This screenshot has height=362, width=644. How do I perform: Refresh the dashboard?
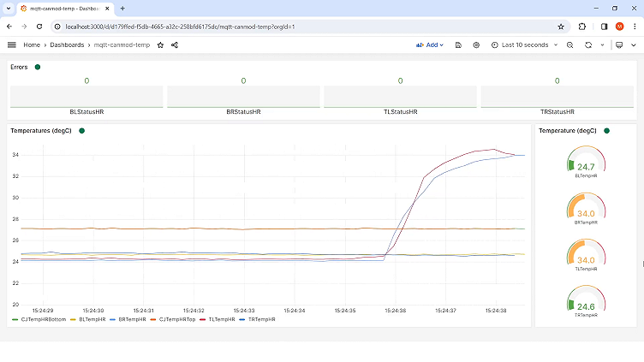588,45
